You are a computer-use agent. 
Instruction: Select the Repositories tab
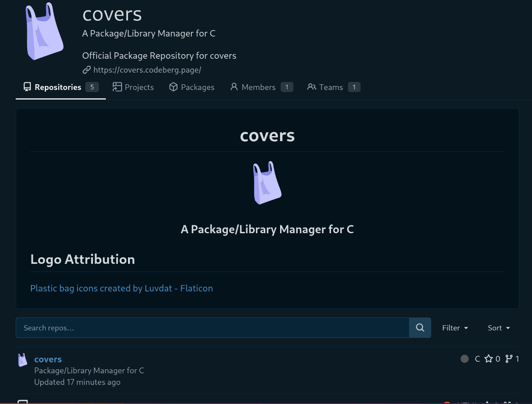58,87
